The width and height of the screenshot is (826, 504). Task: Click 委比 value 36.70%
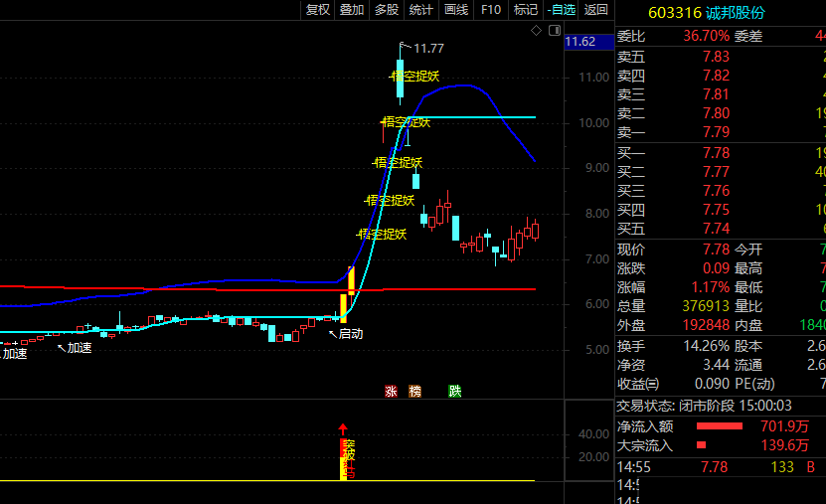(x=706, y=36)
